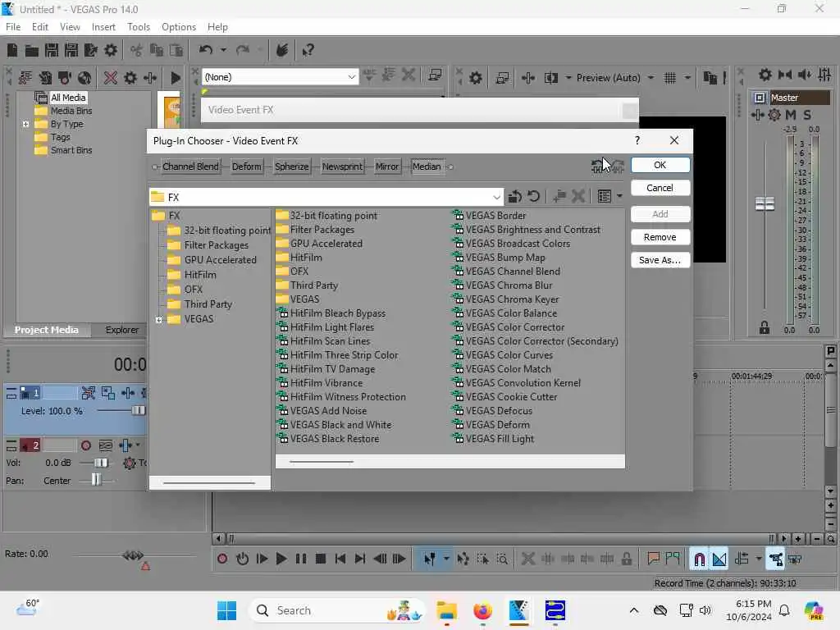Click Remove Selected Media red X icon

111,78
